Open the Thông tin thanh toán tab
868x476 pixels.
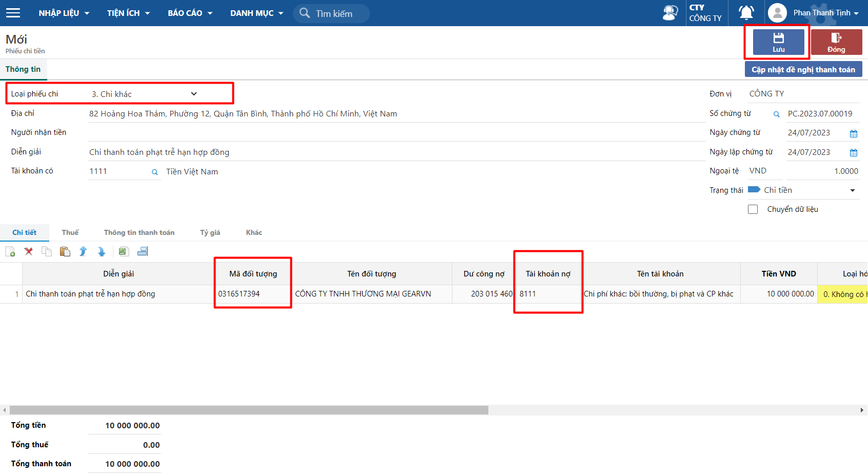139,232
